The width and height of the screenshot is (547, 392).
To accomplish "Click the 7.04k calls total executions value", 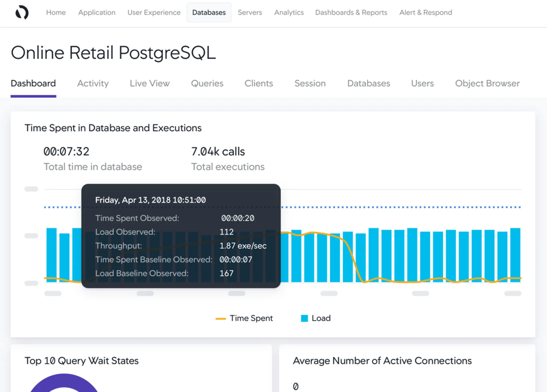I will (x=218, y=152).
